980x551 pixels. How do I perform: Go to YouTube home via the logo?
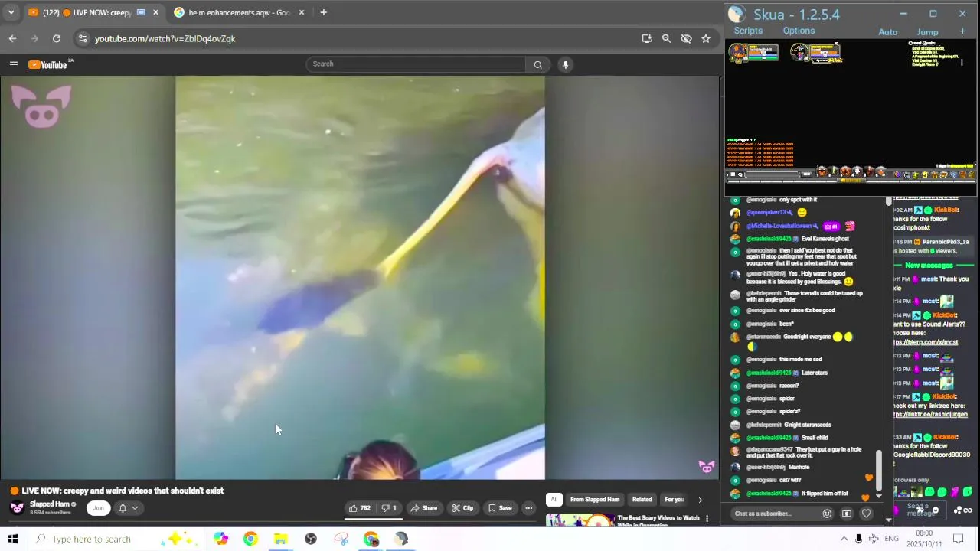(x=49, y=64)
